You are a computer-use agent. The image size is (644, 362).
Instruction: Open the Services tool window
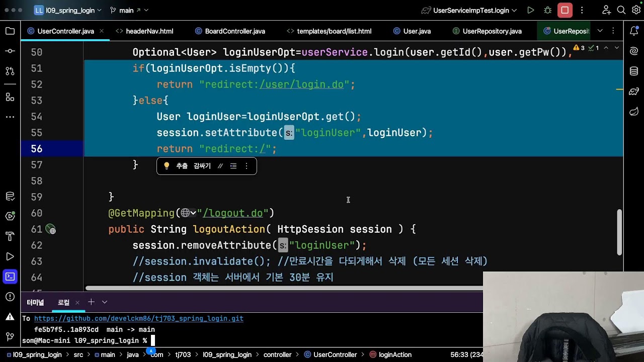tap(10, 216)
